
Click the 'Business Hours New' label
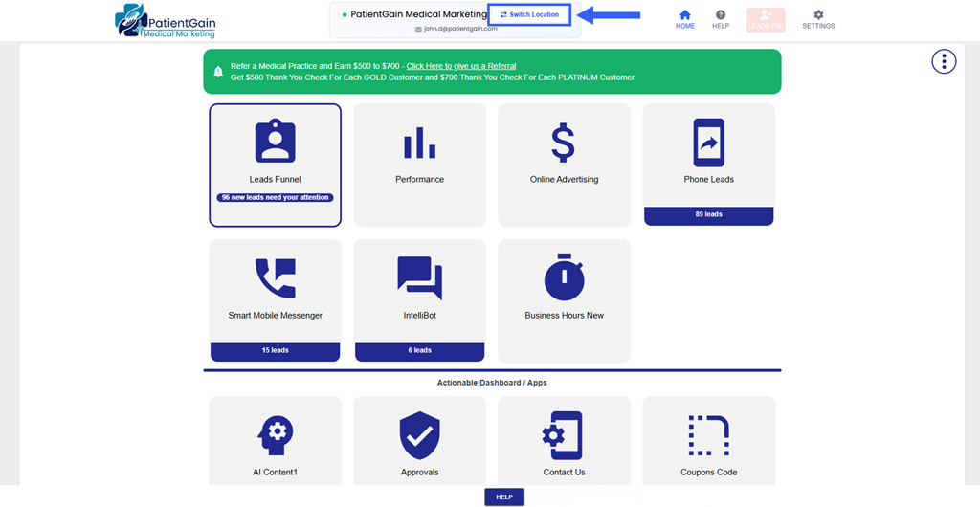point(564,316)
